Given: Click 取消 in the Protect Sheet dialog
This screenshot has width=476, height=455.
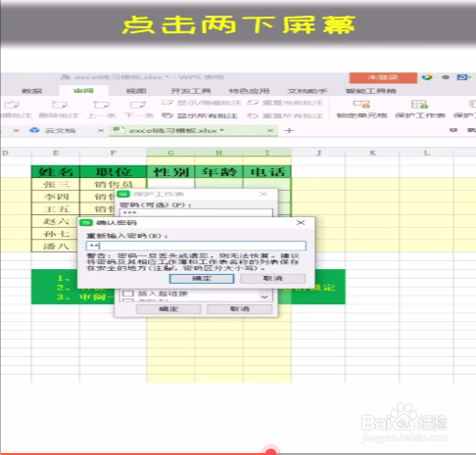Looking at the screenshot, I should click(x=240, y=309).
